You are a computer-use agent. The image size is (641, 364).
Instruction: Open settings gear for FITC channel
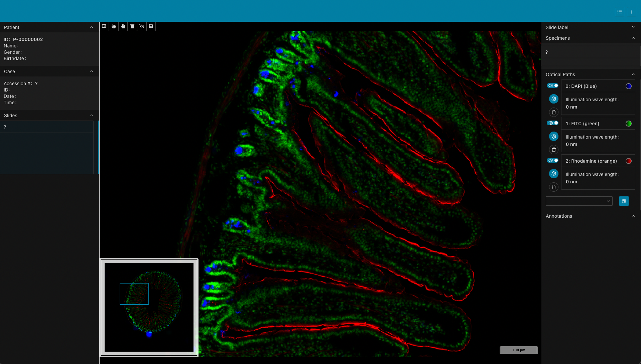pos(554,136)
